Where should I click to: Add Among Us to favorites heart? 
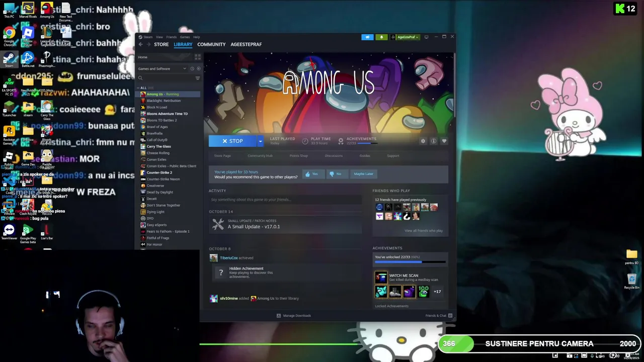tap(444, 141)
